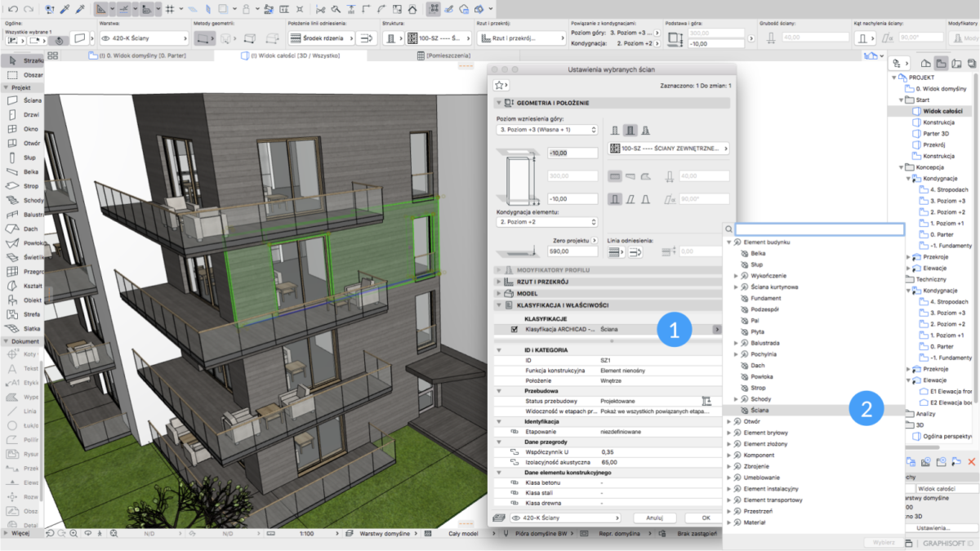Choose Ściana in the classification list
This screenshot has width=980, height=551.
pyautogui.click(x=759, y=410)
